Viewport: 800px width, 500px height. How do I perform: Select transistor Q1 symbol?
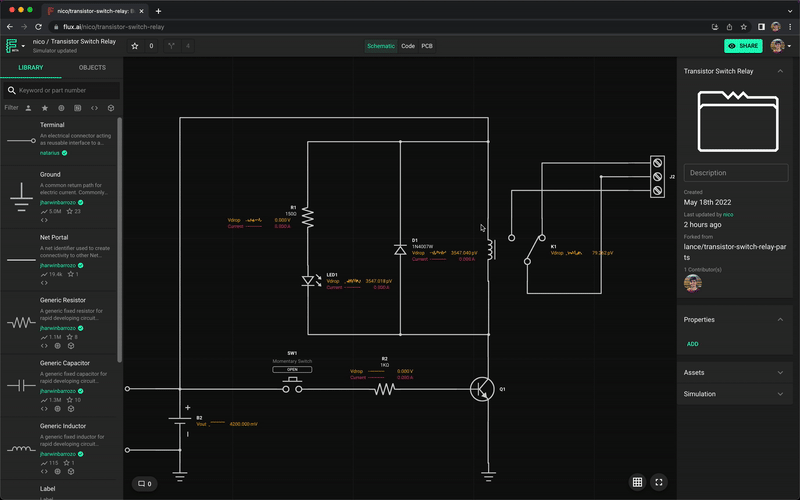click(482, 389)
